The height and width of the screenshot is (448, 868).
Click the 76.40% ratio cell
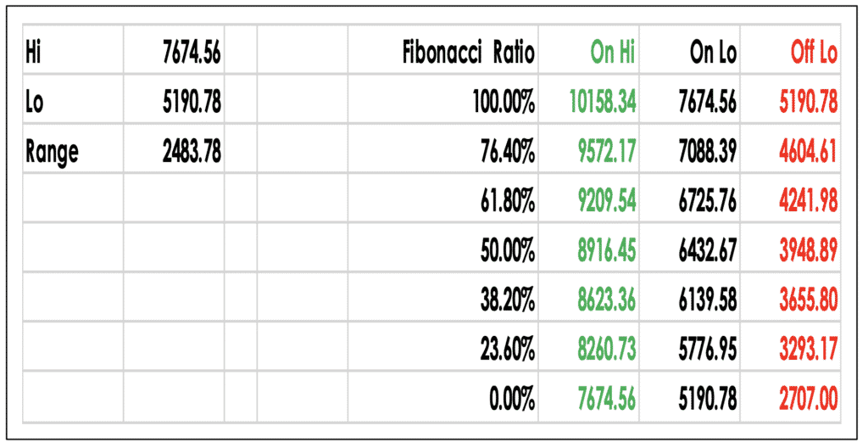507,152
